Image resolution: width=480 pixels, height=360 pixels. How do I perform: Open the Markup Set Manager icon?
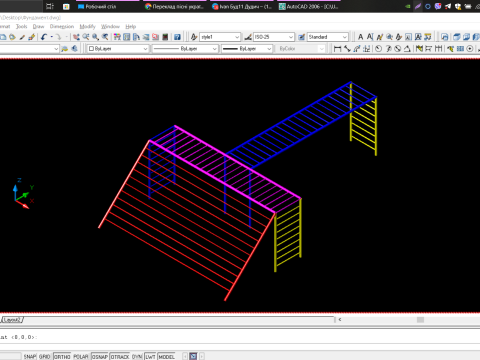click(x=155, y=37)
